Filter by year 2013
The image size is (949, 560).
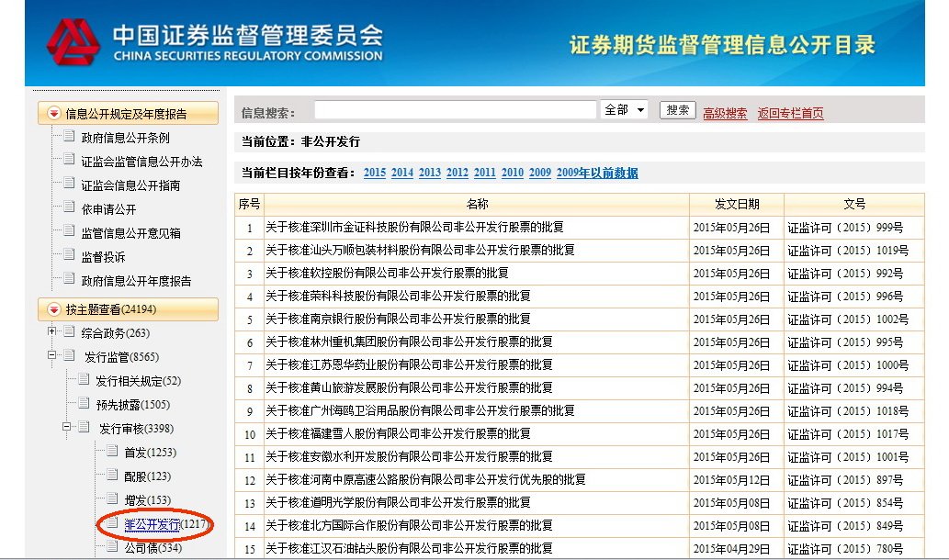coord(430,173)
